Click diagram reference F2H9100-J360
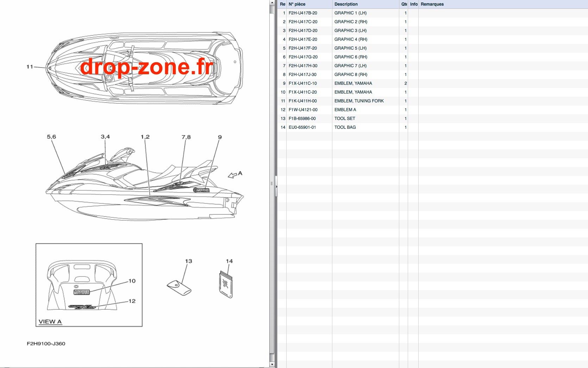This screenshot has height=368, width=588. coord(46,344)
